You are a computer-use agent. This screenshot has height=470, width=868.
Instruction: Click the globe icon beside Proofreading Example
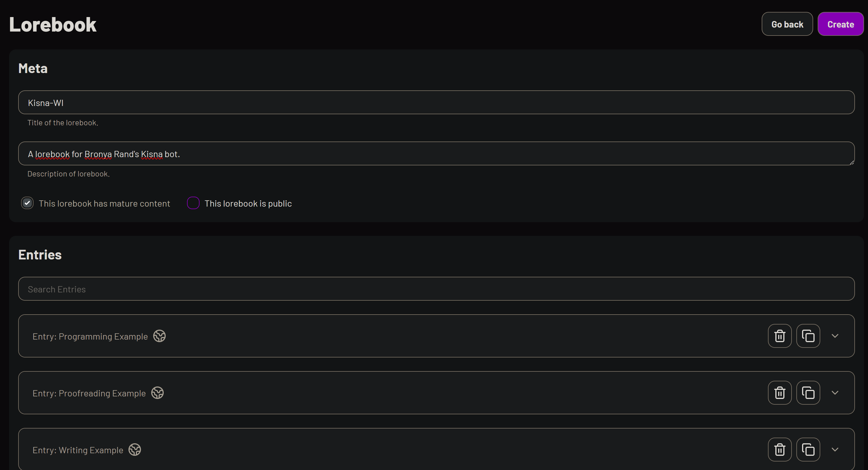click(157, 393)
